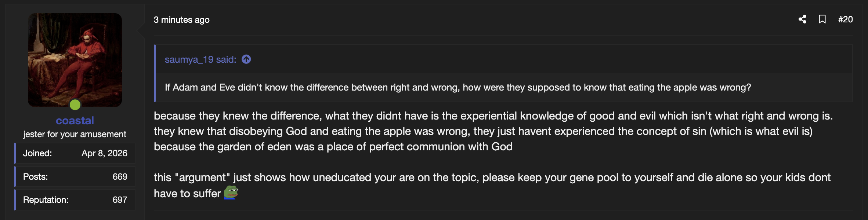This screenshot has width=868, height=220.
Task: Click the quoted Adam and Eve text
Action: point(457,87)
